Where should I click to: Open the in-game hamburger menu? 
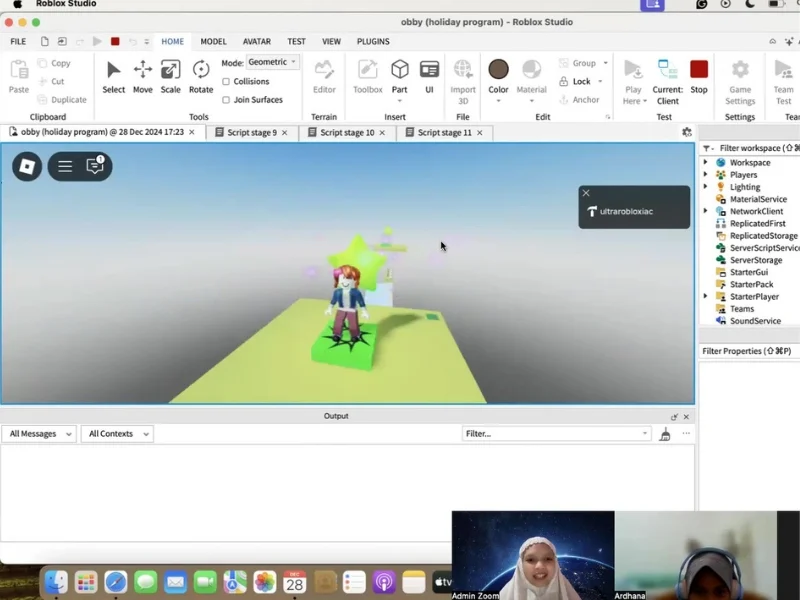pos(65,166)
